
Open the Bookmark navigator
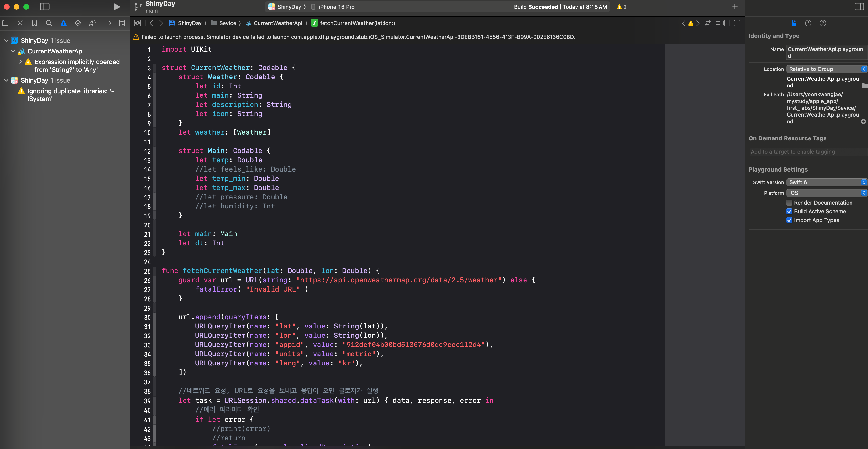(34, 23)
